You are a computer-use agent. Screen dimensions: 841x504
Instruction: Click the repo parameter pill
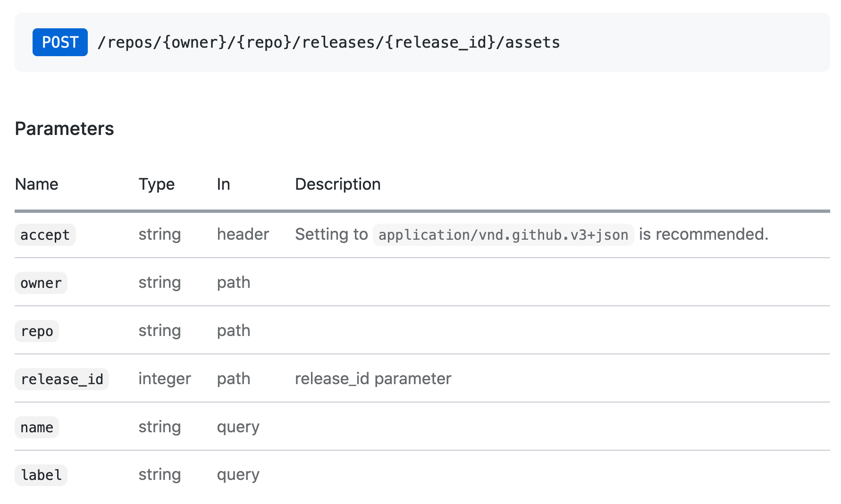(x=36, y=331)
